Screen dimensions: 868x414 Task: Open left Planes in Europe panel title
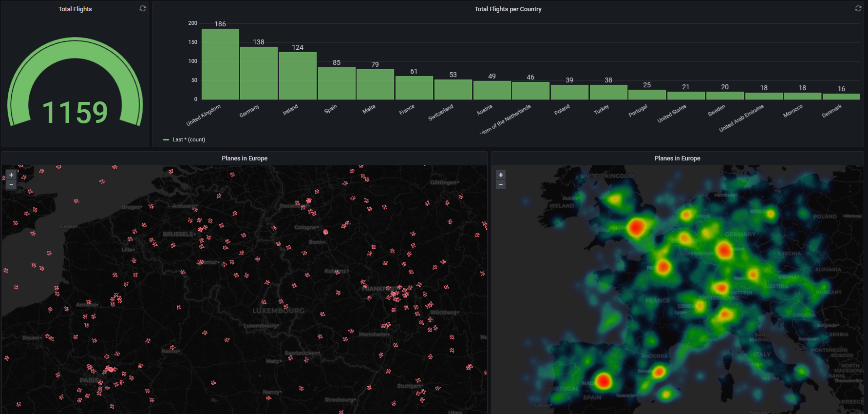pyautogui.click(x=245, y=158)
